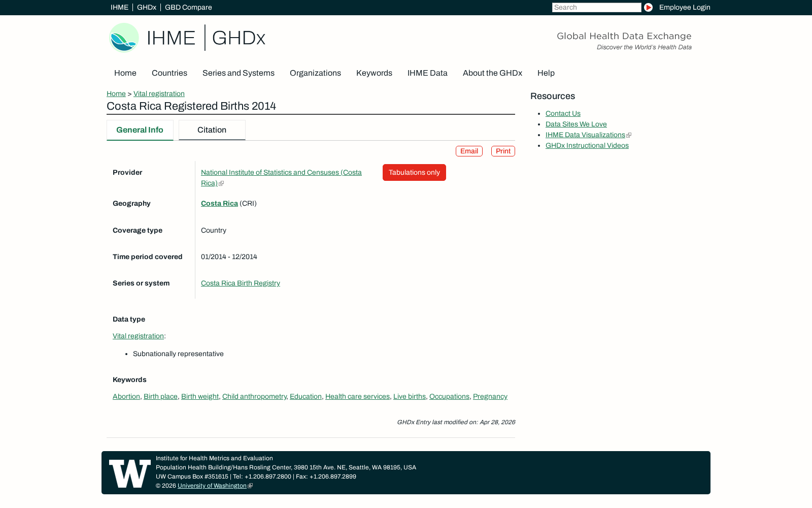Click the Costa Rica Registered Births 2014 heading
The height and width of the screenshot is (508, 812).
191,106
